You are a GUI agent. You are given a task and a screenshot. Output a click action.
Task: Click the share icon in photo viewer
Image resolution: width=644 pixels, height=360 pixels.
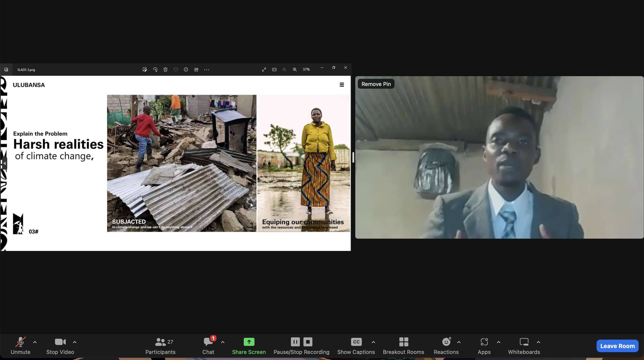click(x=196, y=70)
